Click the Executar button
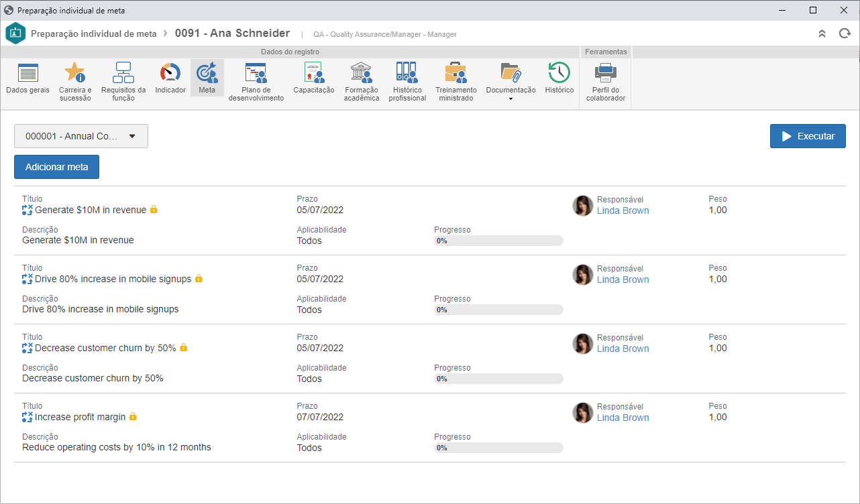 (x=808, y=136)
